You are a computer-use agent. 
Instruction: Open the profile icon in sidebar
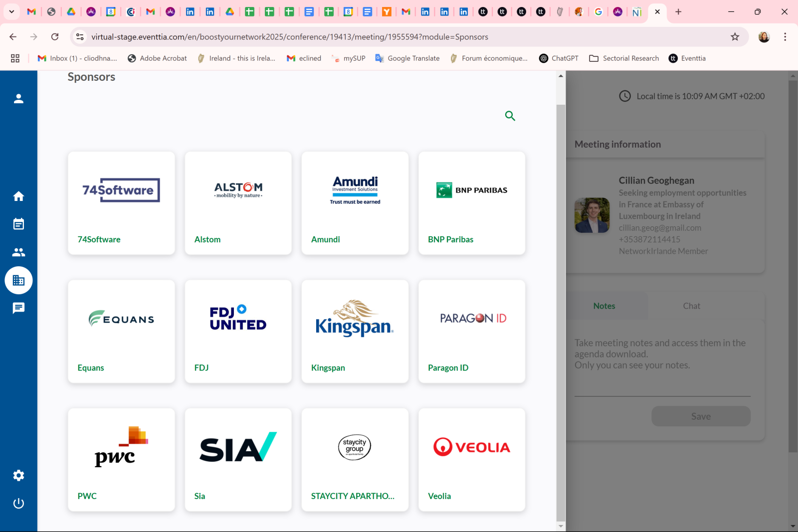pyautogui.click(x=18, y=99)
